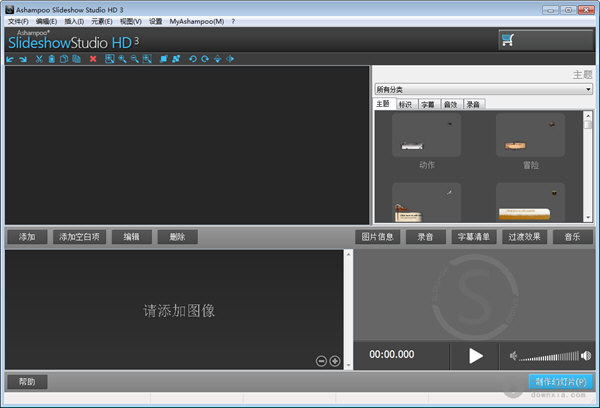The image size is (600, 408).
Task: Click the theme list scroll down arrow
Action: pos(588,218)
